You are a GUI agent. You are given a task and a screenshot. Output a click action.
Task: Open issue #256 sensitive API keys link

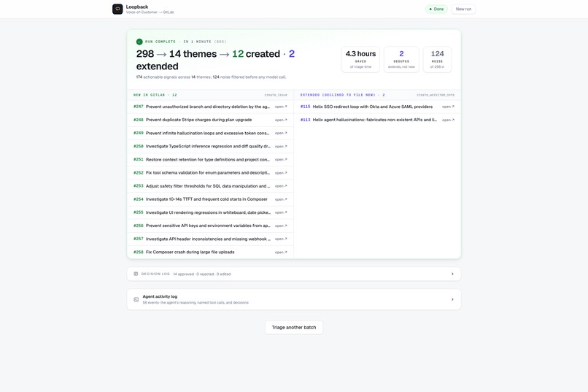click(x=281, y=226)
